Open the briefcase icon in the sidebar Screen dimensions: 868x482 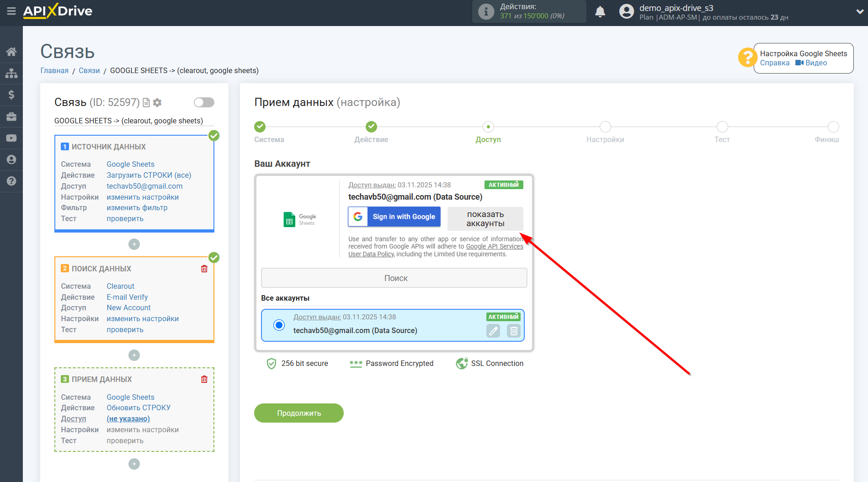[11, 116]
